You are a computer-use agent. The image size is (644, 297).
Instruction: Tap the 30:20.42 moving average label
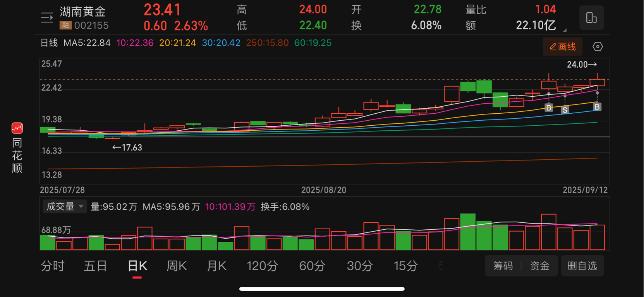(x=221, y=43)
